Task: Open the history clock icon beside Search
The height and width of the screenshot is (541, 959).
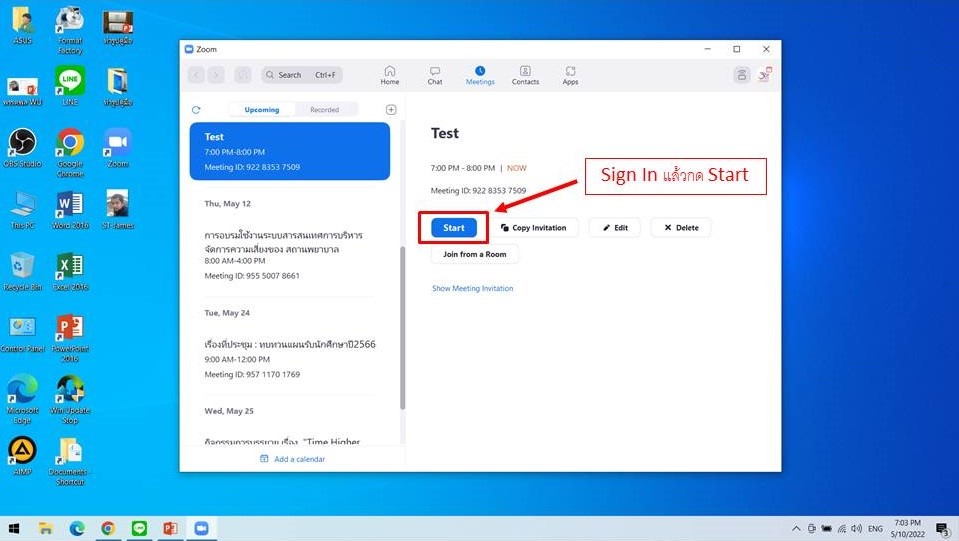Action: coord(243,75)
